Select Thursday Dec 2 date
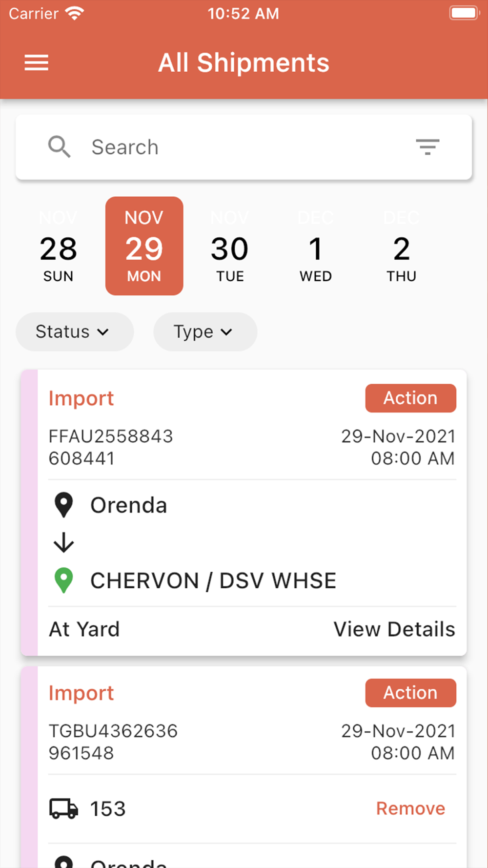Viewport: 488px width, 868px height. [x=402, y=246]
